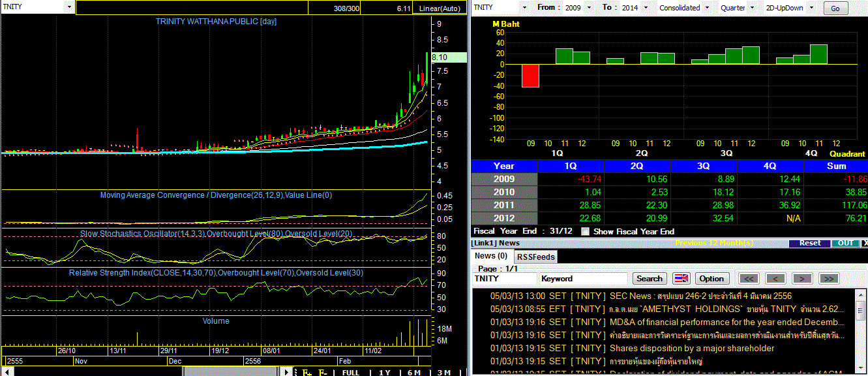Click the Go button
Viewport: 868px width, 376px height.
pyautogui.click(x=836, y=8)
